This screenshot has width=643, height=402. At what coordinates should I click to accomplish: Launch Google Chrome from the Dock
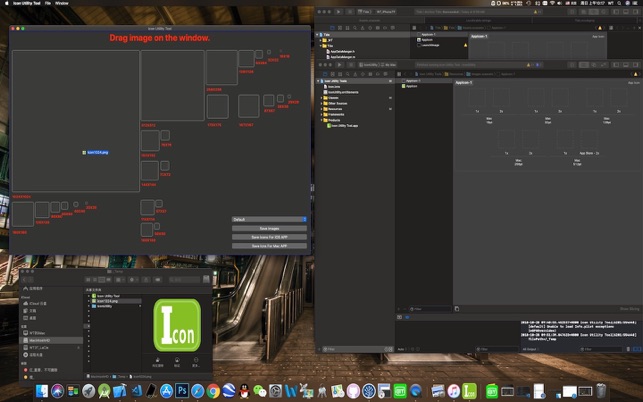[x=213, y=391]
